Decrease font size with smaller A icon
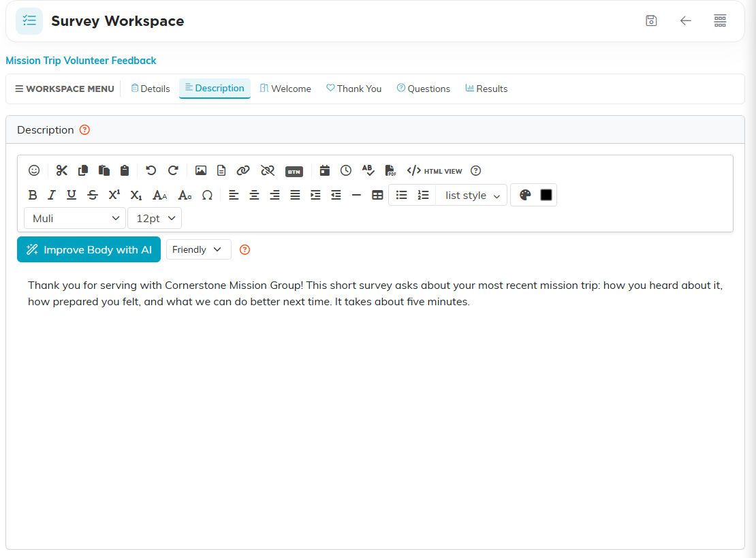Image resolution: width=756 pixels, height=558 pixels. [185, 195]
